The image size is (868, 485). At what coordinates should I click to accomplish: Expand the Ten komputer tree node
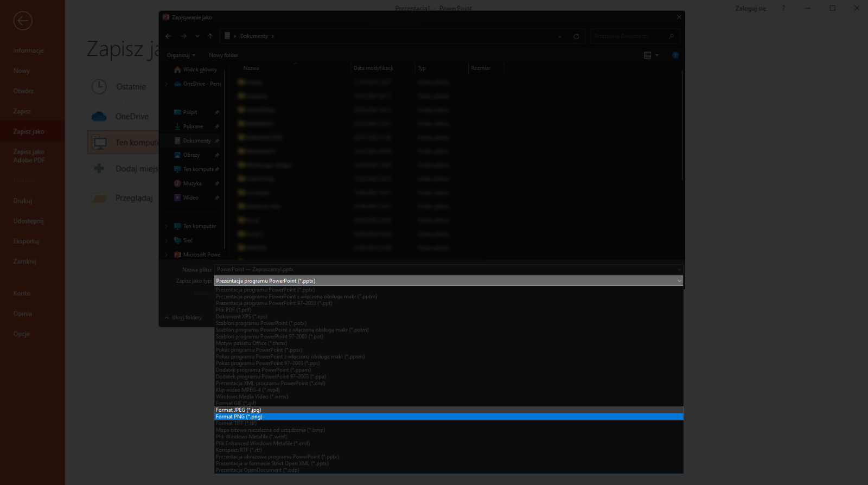click(x=167, y=226)
